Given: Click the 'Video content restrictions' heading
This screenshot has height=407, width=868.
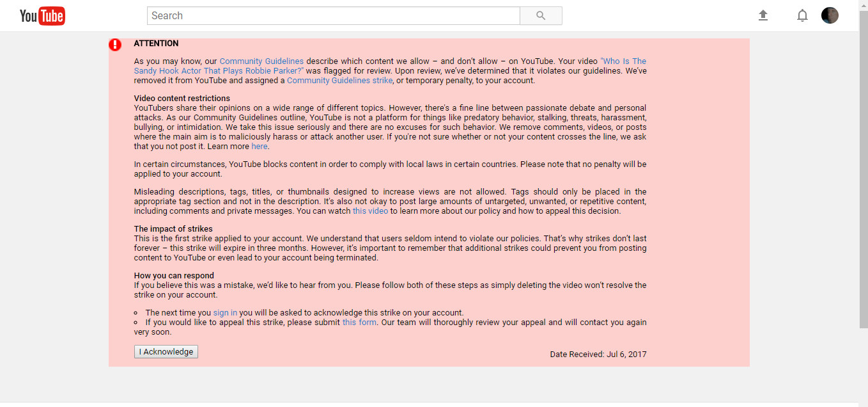Looking at the screenshot, I should [182, 99].
